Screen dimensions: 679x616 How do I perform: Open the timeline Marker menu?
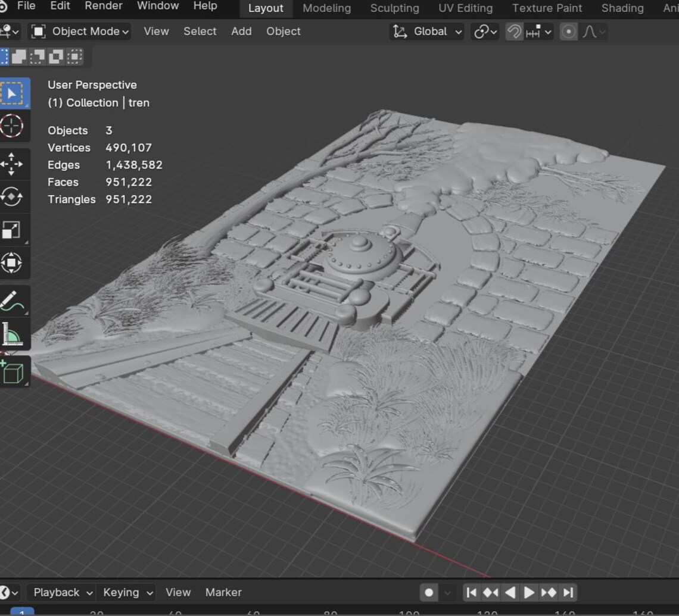223,592
